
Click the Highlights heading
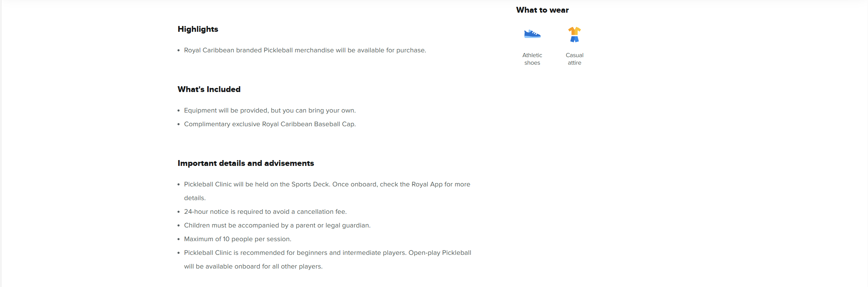point(198,29)
